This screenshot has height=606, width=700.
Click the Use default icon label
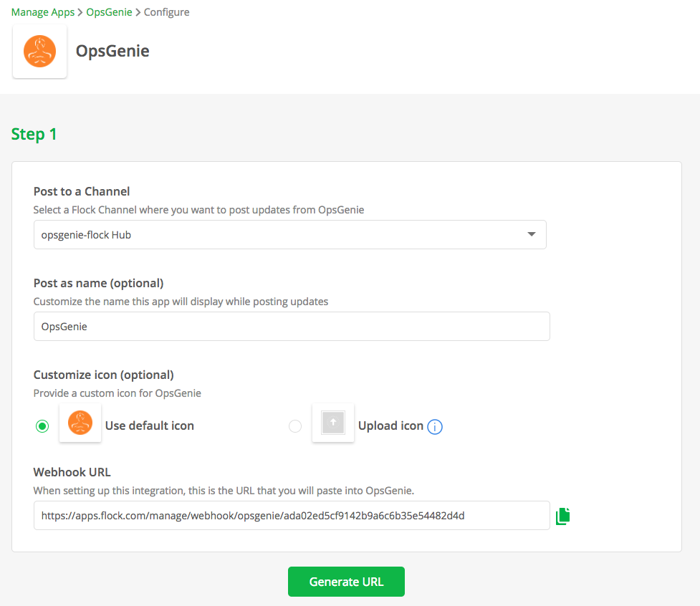point(150,425)
